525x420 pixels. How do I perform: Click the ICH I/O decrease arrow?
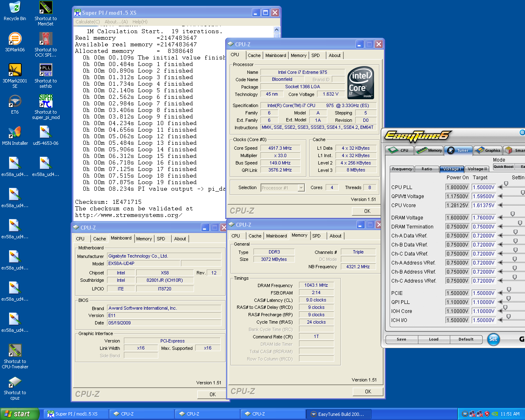coord(500,320)
